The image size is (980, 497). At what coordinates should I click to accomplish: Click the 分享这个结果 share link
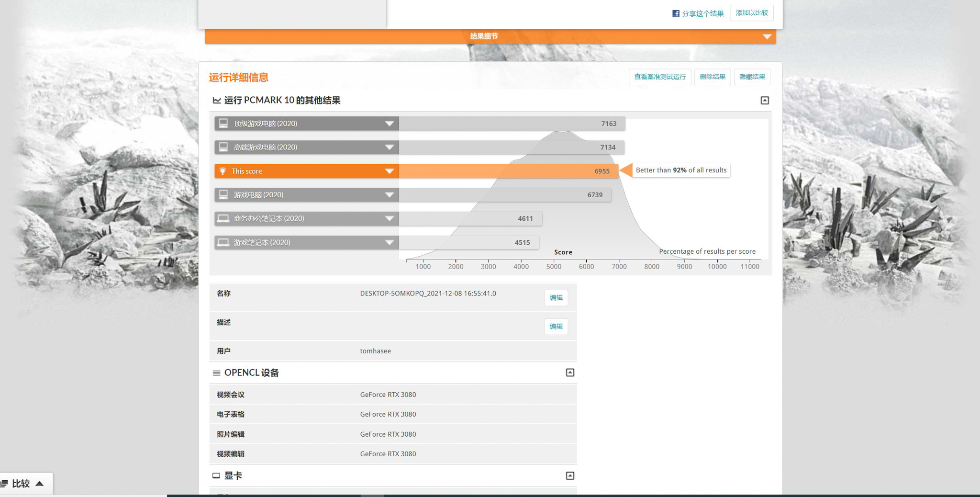702,13
